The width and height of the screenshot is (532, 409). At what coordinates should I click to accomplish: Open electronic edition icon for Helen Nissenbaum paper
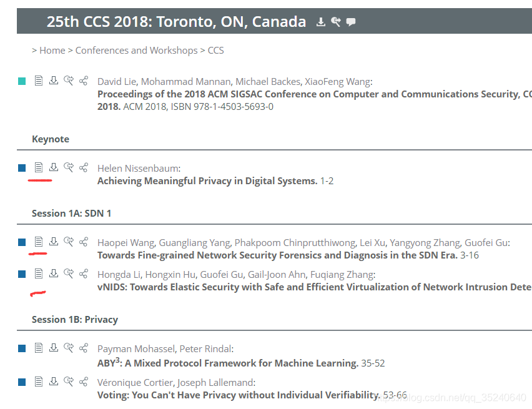[39, 167]
